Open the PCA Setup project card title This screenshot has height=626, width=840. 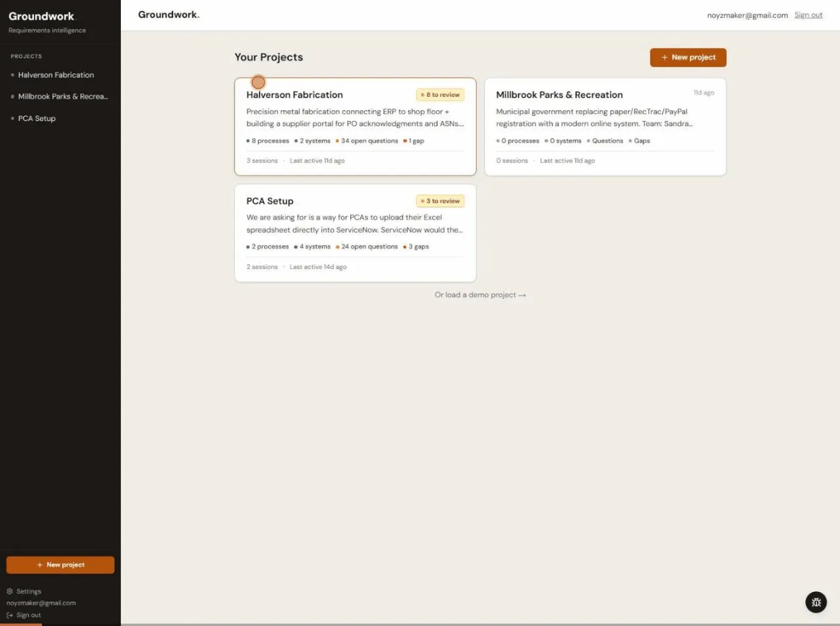(x=270, y=201)
